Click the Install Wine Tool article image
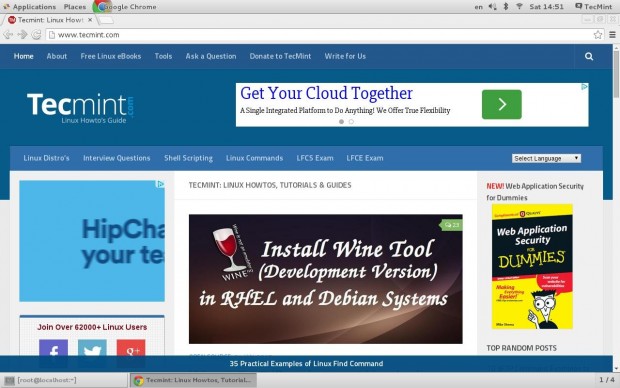Image resolution: width=620 pixels, height=388 pixels. (325, 279)
